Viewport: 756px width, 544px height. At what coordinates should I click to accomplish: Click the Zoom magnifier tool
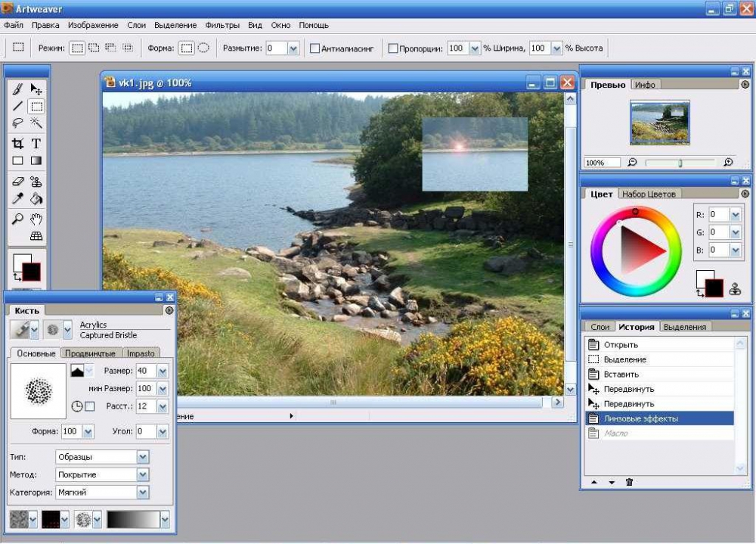[17, 219]
